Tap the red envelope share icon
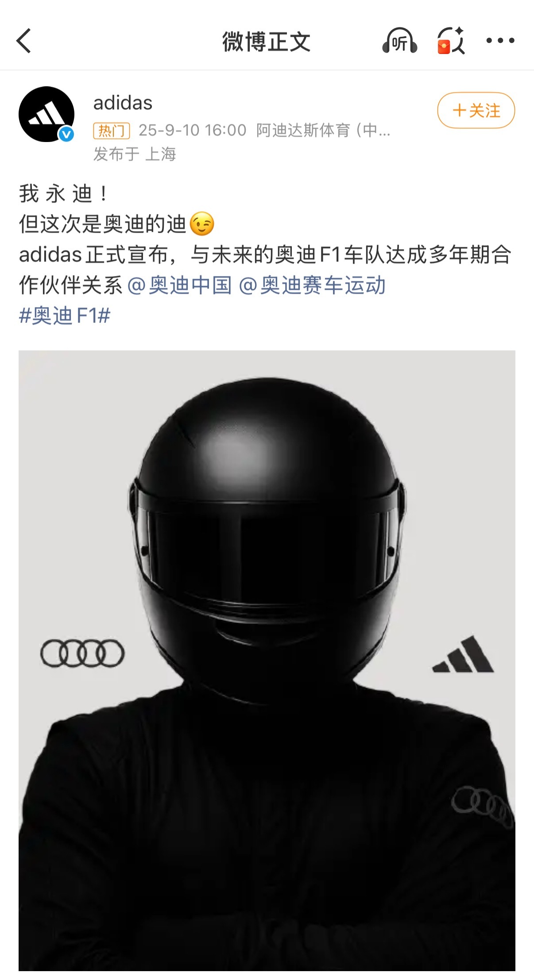This screenshot has width=534, height=980. click(451, 41)
